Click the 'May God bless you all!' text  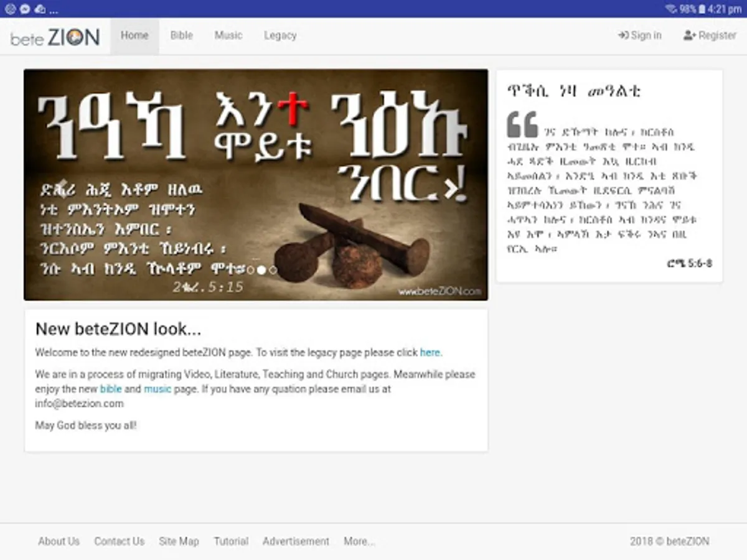85,426
